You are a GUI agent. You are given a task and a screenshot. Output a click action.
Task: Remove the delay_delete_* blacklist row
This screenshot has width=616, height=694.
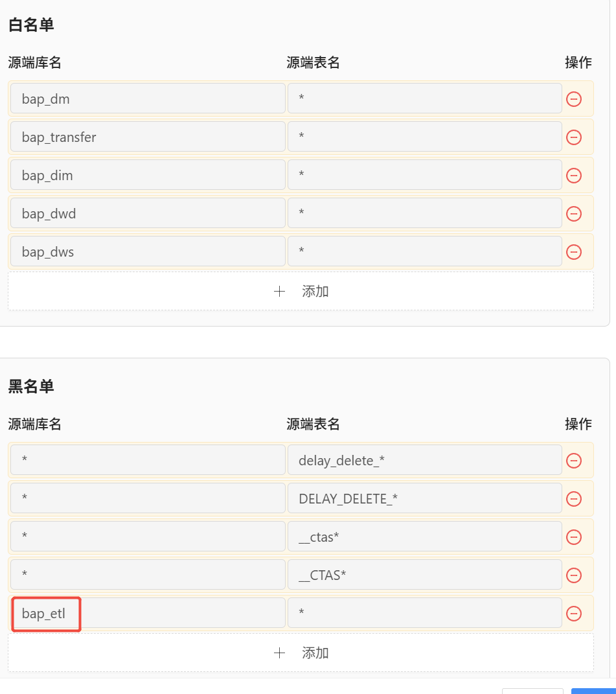pyautogui.click(x=574, y=461)
